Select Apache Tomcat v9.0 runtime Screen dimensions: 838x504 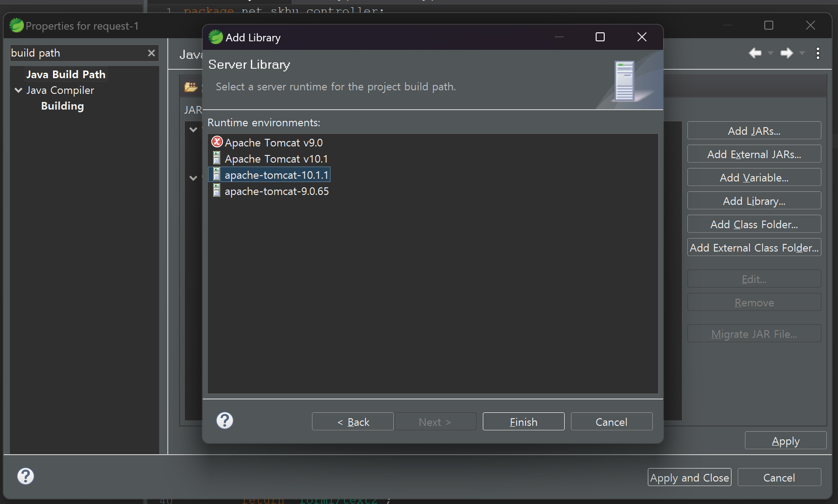[x=273, y=143]
